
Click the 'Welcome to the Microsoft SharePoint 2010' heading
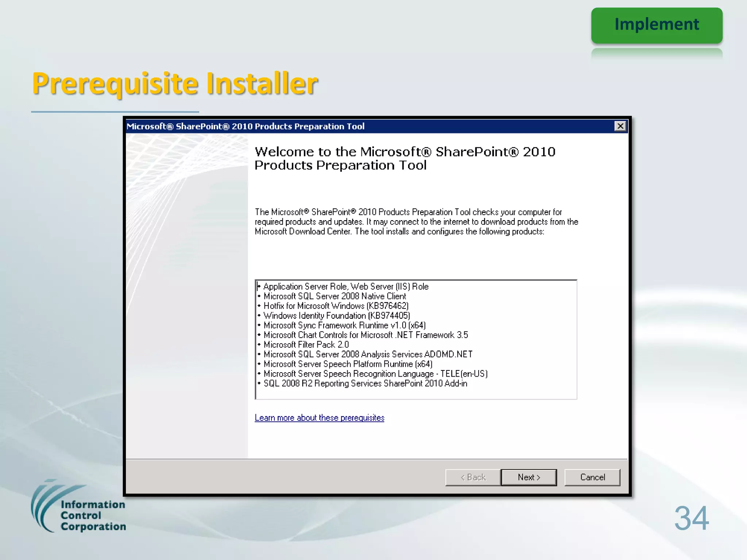pos(405,158)
